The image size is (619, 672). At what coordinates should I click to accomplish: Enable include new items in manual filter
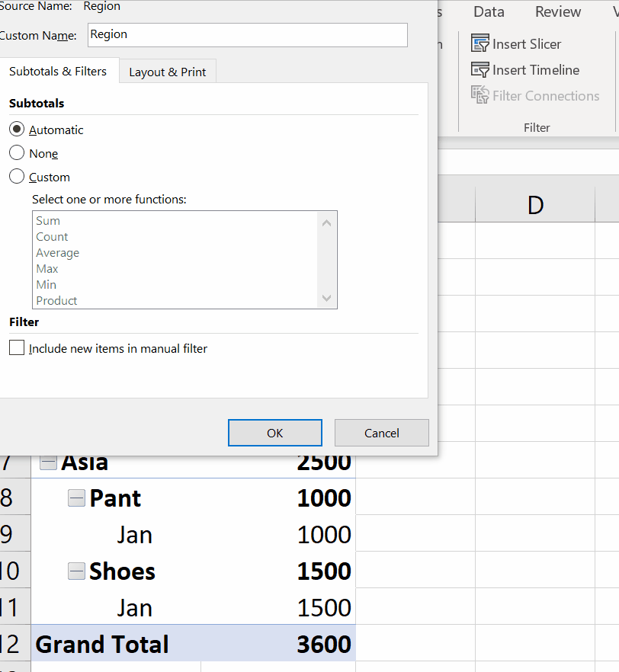[16, 347]
